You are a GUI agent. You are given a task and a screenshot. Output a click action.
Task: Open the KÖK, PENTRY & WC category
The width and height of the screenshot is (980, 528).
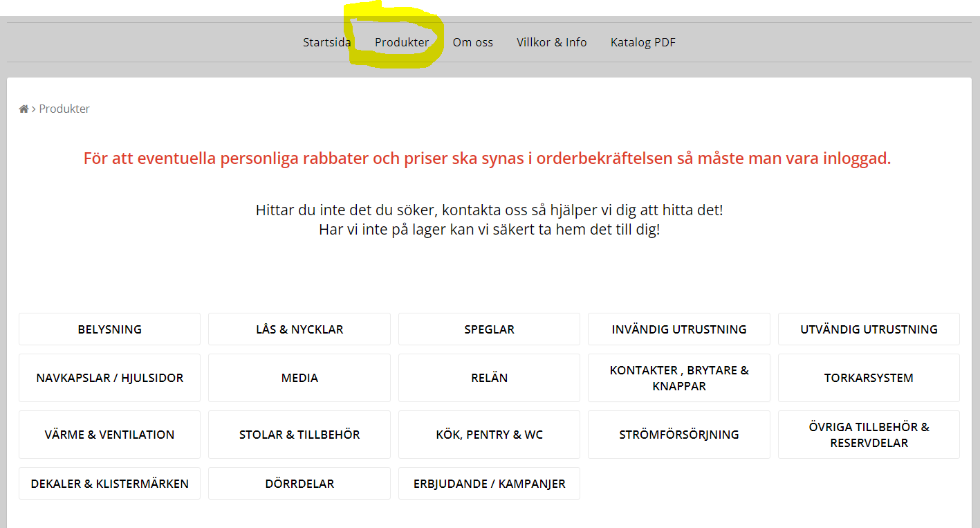click(x=489, y=435)
